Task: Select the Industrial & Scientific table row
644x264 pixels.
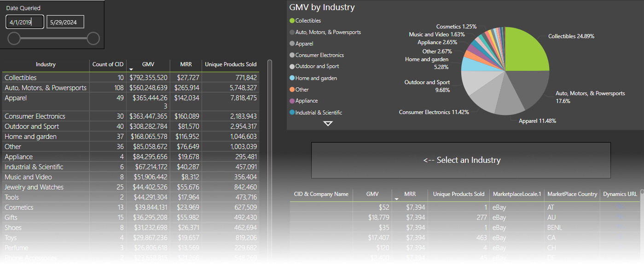Action: point(131,167)
